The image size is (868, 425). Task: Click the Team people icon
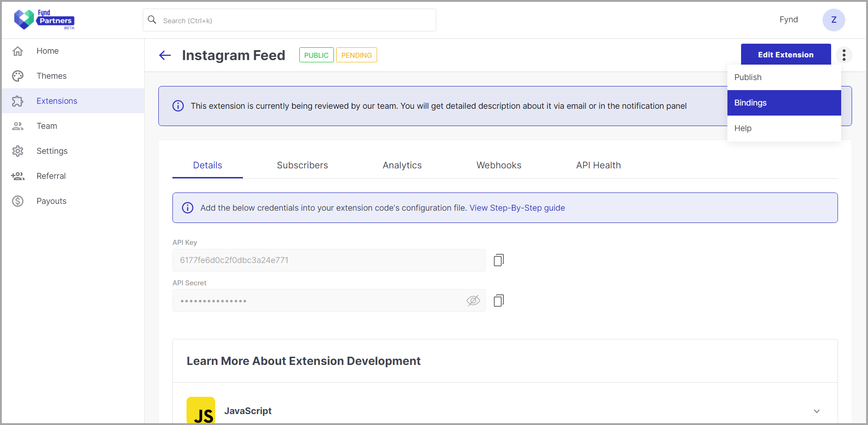(18, 126)
